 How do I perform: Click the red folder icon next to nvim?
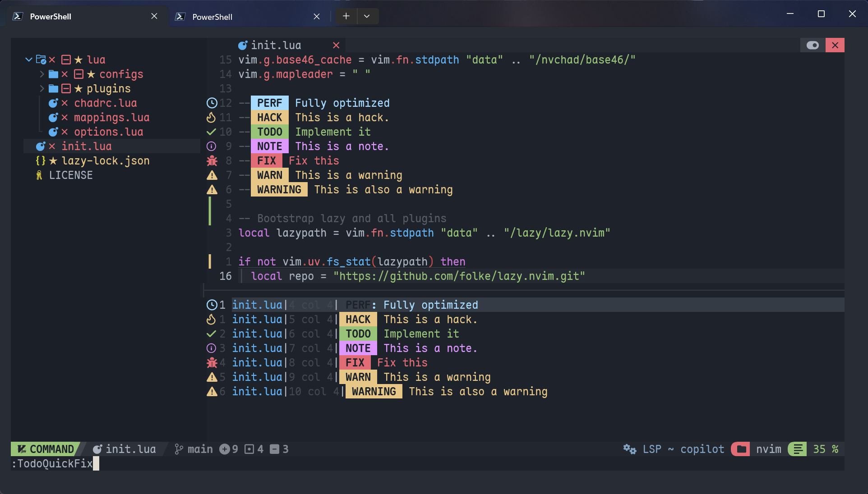[x=741, y=449]
